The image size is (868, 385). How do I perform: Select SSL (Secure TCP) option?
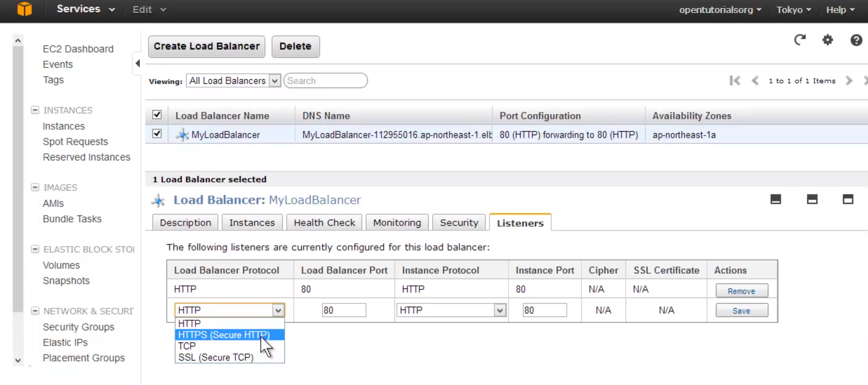point(229,357)
